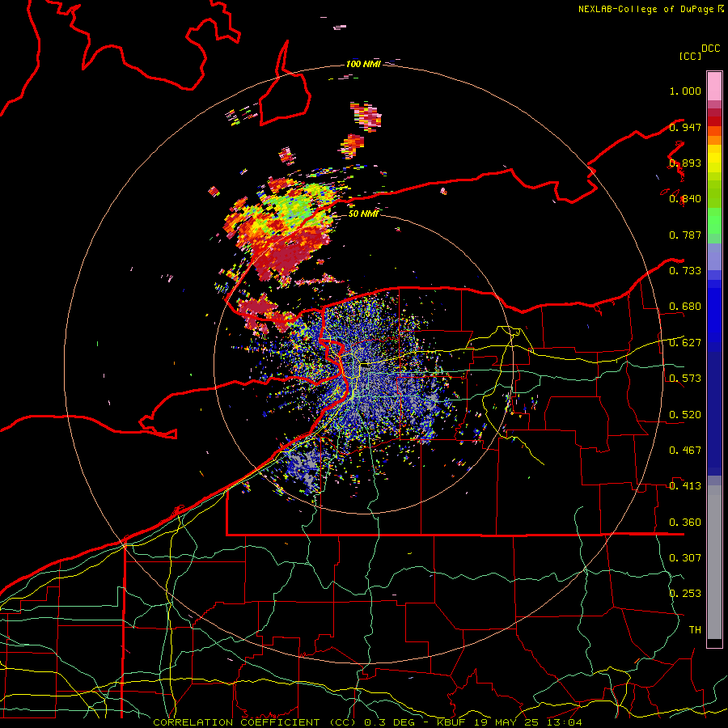Click the 100 NMI range ring label
This screenshot has height=728, width=728.
coord(363,64)
